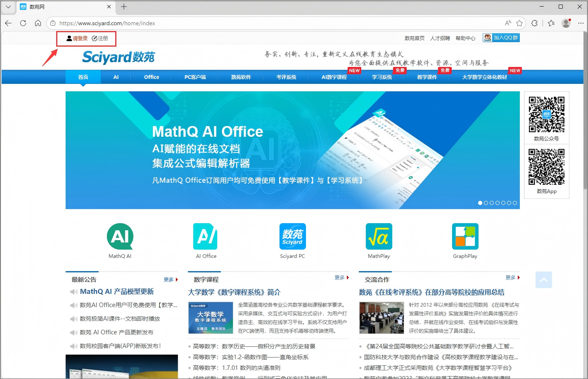View site information lock icon

53,23
